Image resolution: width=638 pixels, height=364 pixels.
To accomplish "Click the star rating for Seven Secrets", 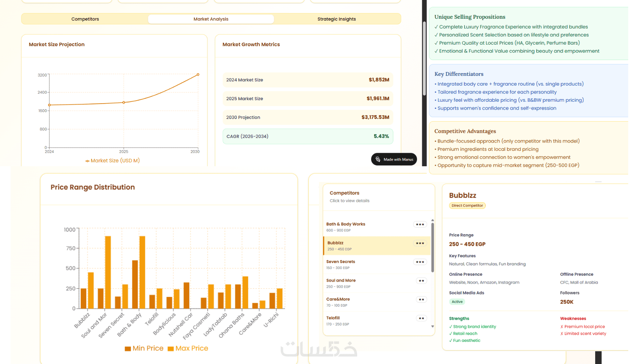I will [x=420, y=262].
